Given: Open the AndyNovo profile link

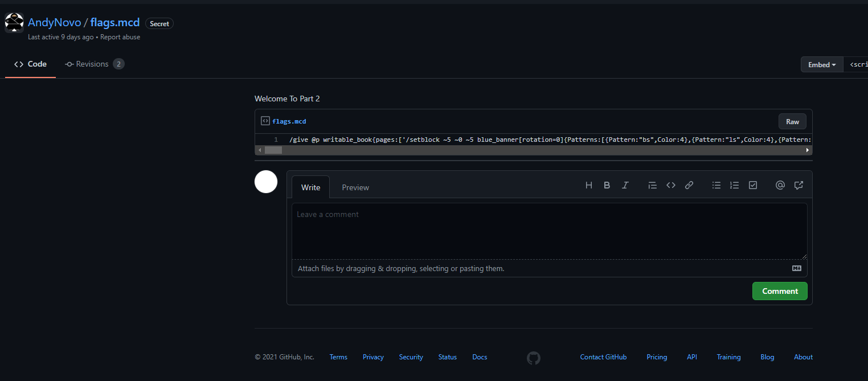Looking at the screenshot, I should (54, 23).
